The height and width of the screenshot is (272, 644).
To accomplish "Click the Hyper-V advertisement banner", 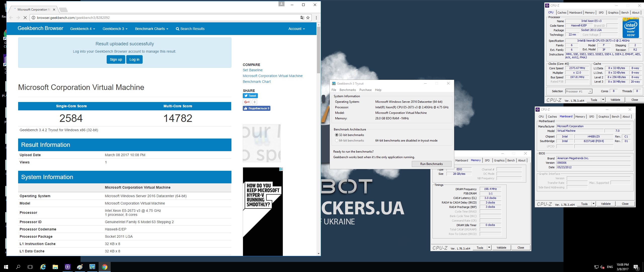I will [x=263, y=212].
